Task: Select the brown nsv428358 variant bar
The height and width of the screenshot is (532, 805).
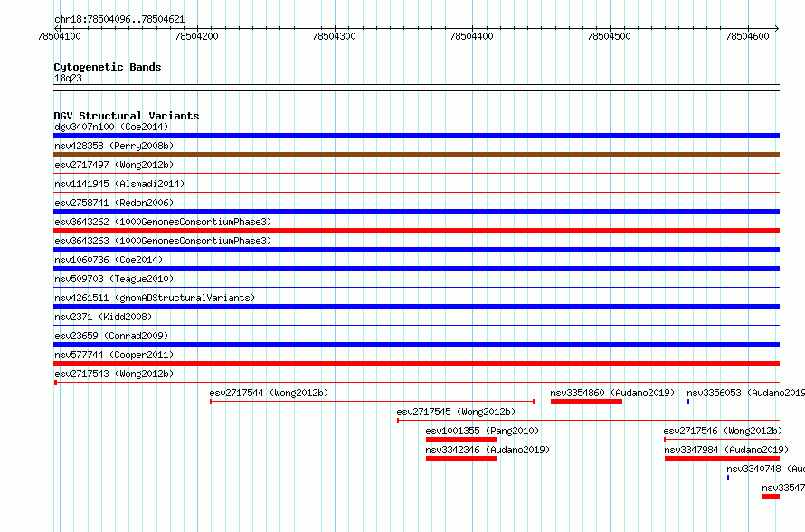Action: [416, 155]
